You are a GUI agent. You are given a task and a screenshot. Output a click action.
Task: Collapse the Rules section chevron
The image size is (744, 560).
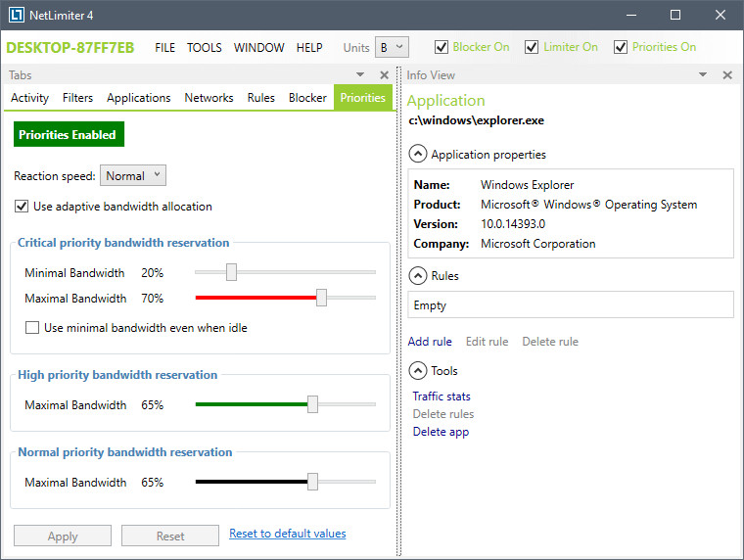tap(418, 276)
